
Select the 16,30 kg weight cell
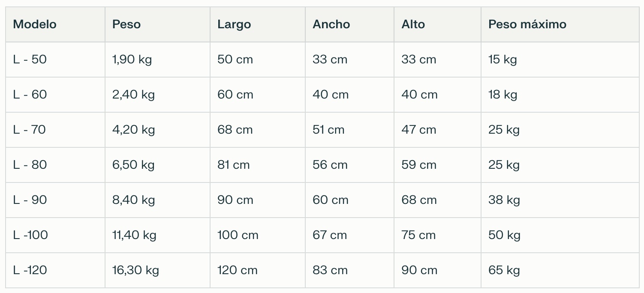[x=135, y=270]
